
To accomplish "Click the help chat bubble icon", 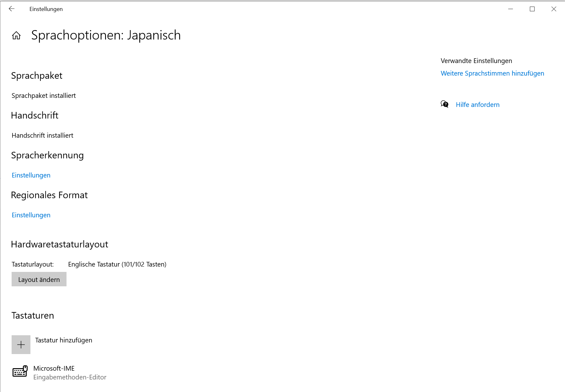I will [x=445, y=104].
